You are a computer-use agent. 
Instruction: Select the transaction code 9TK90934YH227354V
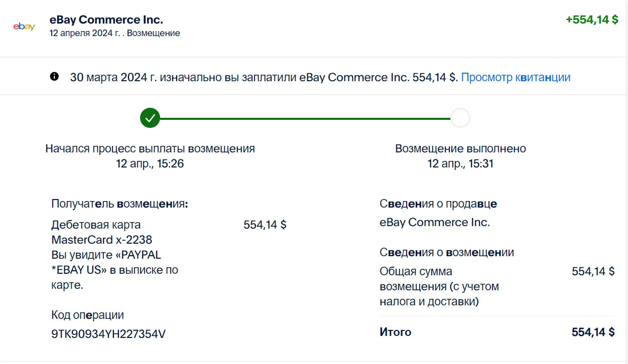[x=108, y=333]
